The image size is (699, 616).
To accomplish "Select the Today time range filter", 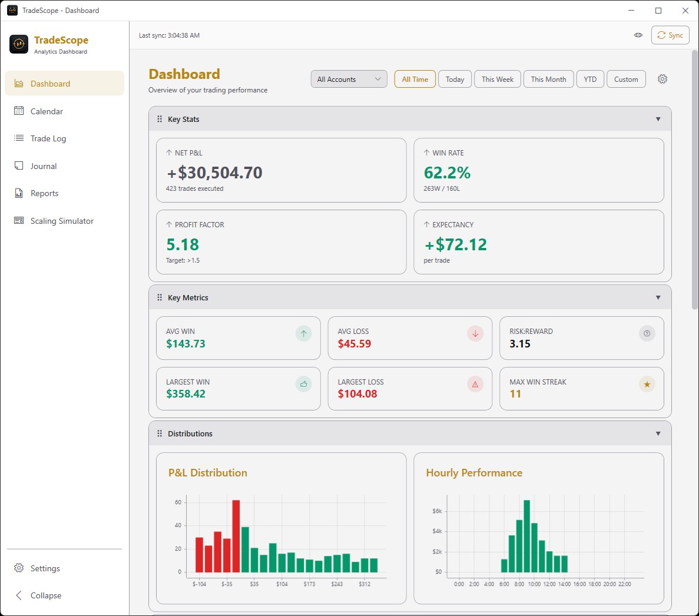I will pyautogui.click(x=455, y=80).
